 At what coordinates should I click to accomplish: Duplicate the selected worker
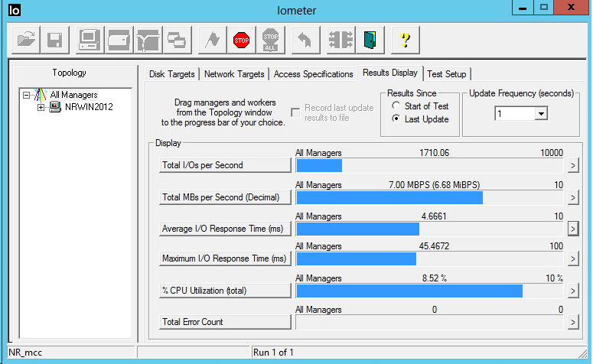coord(177,40)
